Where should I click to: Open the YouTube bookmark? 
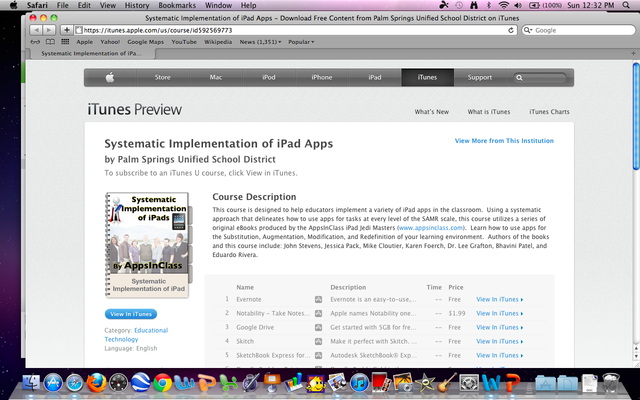click(184, 42)
